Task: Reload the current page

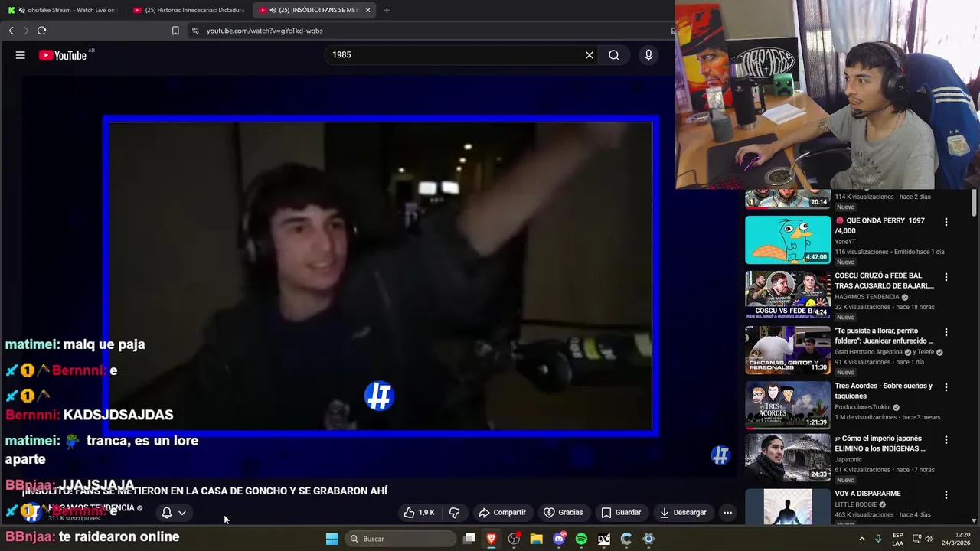Action: (41, 31)
